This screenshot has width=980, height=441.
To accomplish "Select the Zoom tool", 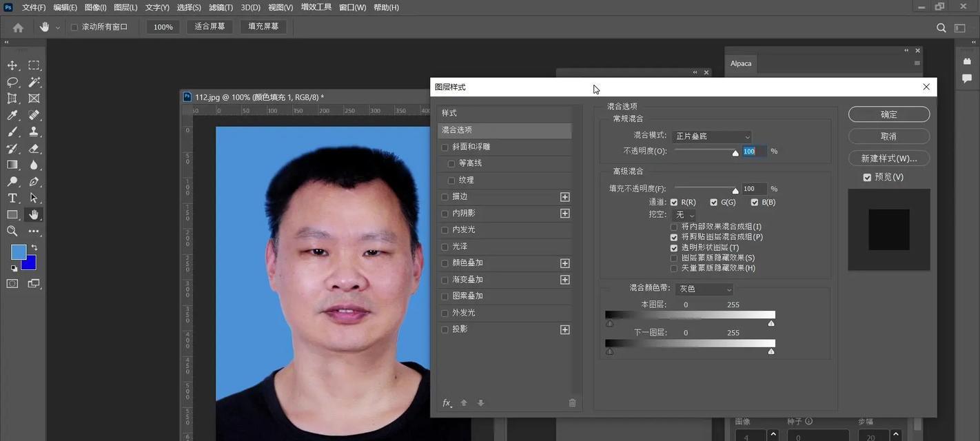I will [12, 232].
